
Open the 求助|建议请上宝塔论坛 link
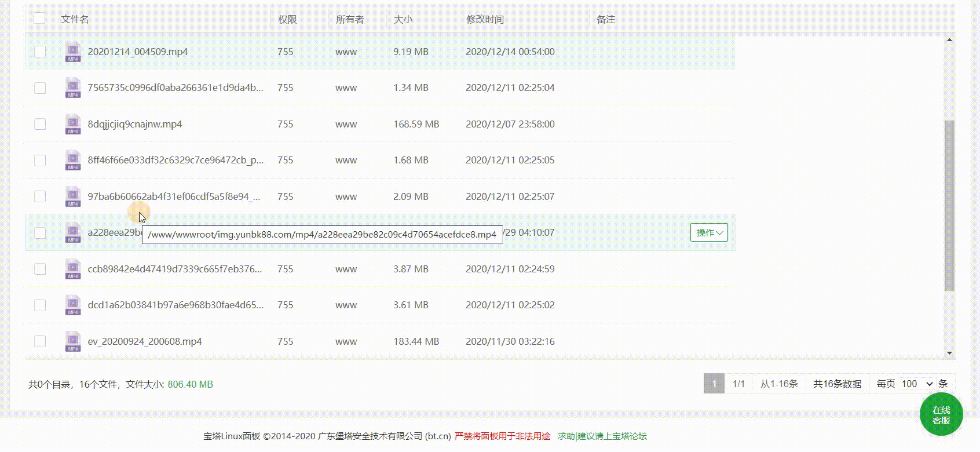point(602,436)
